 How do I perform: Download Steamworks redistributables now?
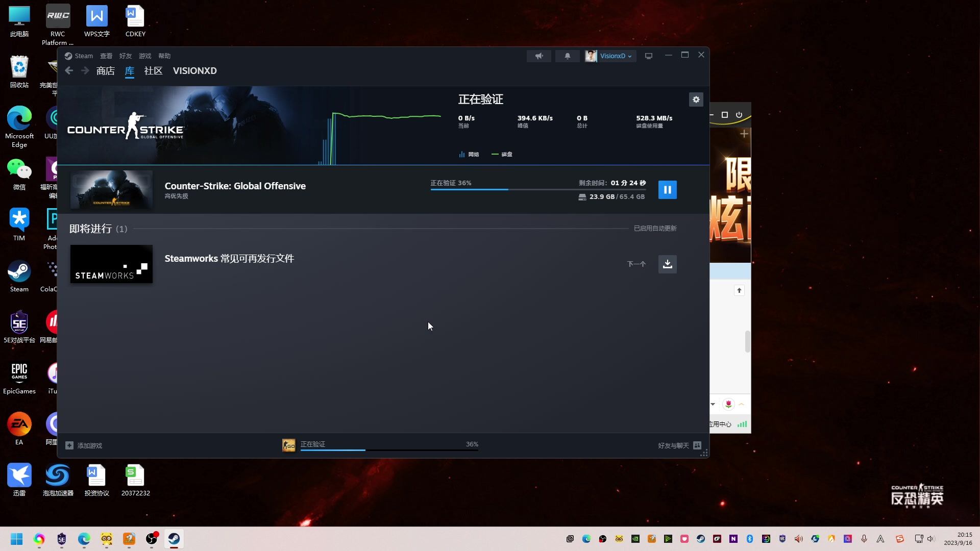667,264
